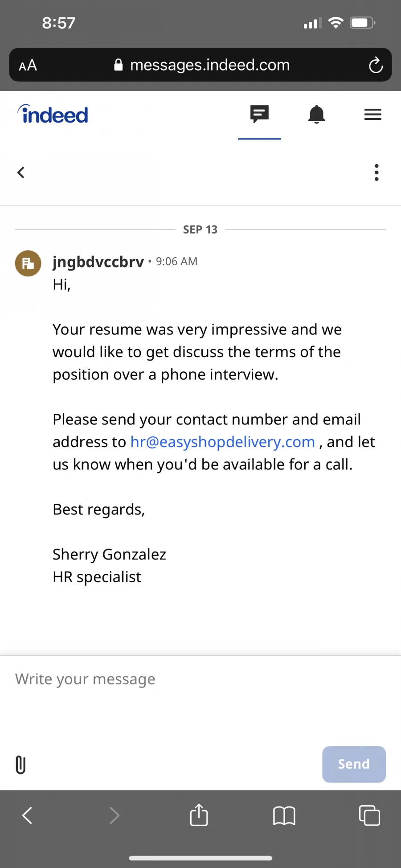This screenshot has width=401, height=868.
Task: Attach a file with paperclip icon
Action: (20, 765)
